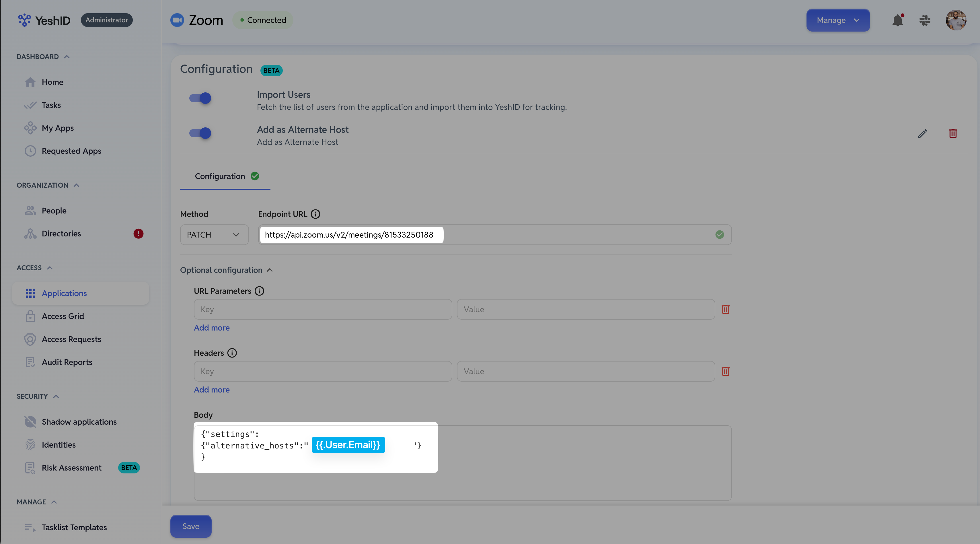Click the Tasklist Templates icon
This screenshot has height=544, width=980.
[x=30, y=527]
